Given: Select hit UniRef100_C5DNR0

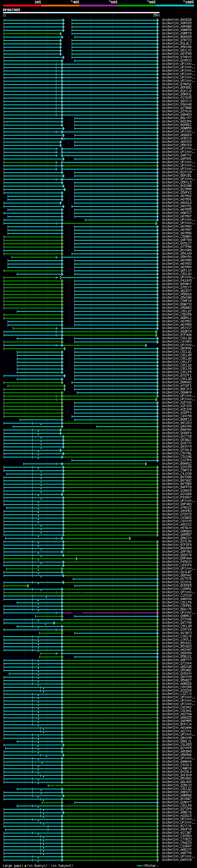Looking at the screenshot, I should (177, 236).
